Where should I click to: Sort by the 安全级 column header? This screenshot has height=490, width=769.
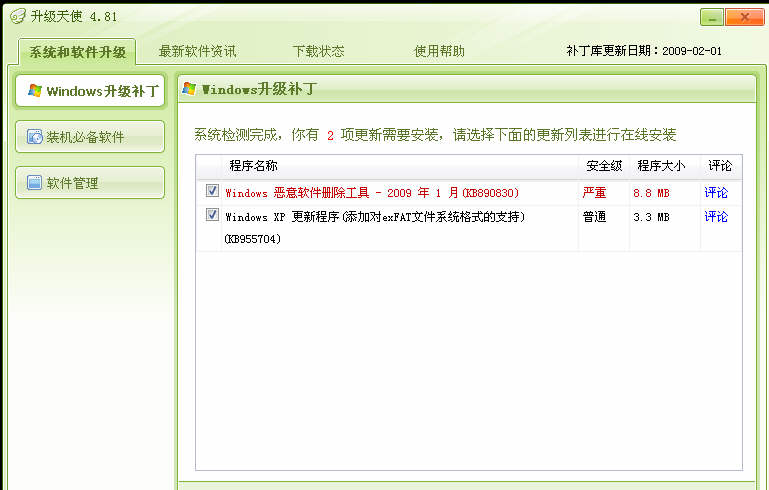604,166
